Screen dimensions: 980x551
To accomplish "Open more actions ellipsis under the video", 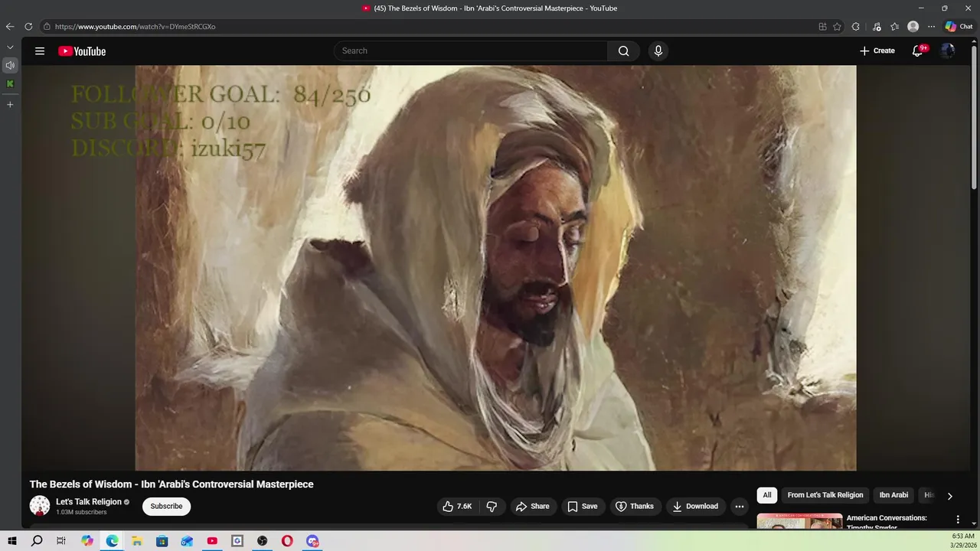I will 740,507.
